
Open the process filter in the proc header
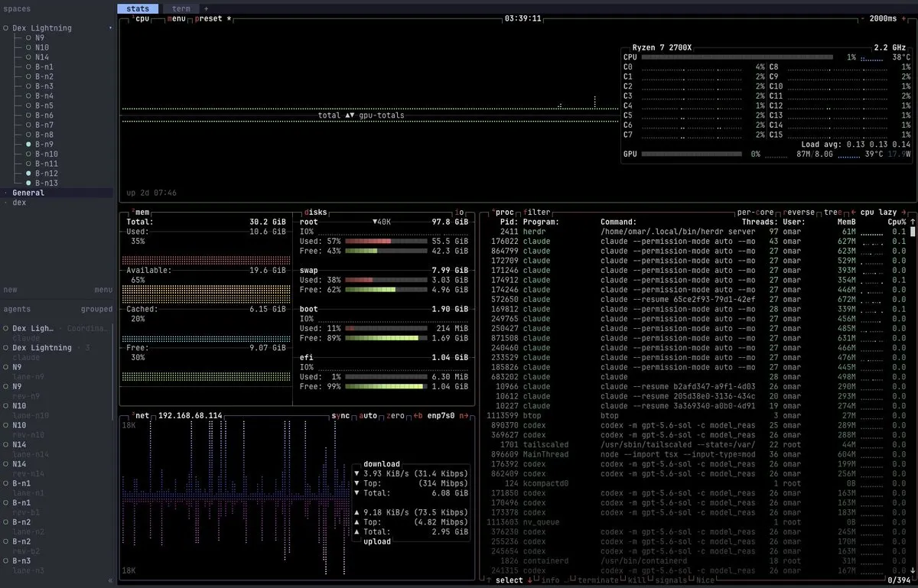point(538,212)
